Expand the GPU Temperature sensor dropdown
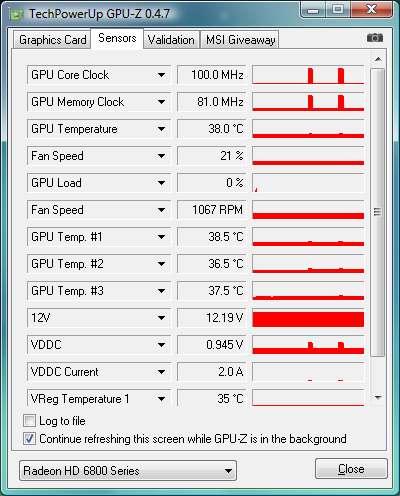 coord(161,129)
